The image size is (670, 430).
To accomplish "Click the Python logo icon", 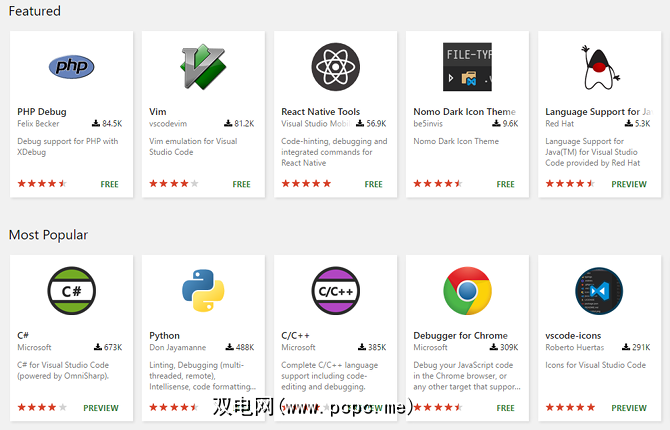I will click(203, 291).
